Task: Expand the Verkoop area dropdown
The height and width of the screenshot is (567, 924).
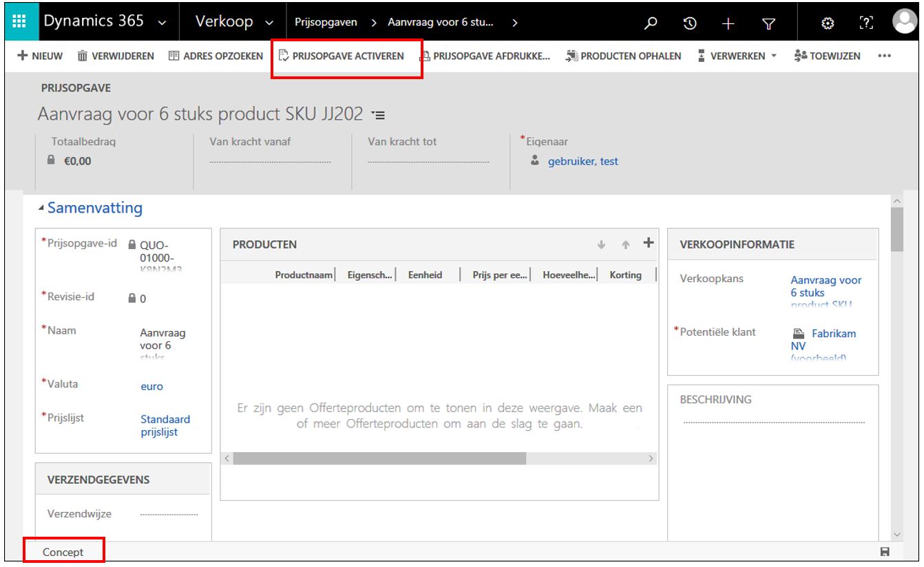Action: click(269, 23)
